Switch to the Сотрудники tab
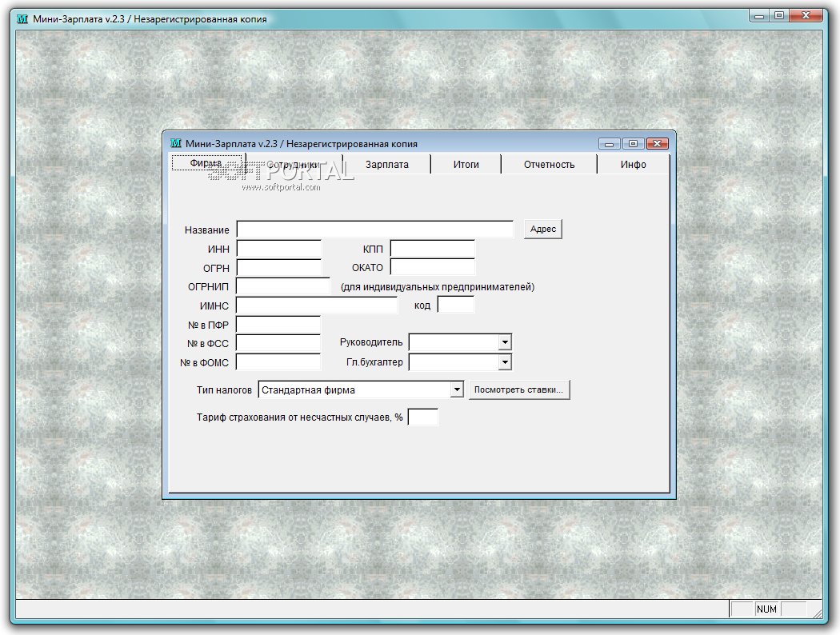840x635 pixels. click(293, 165)
